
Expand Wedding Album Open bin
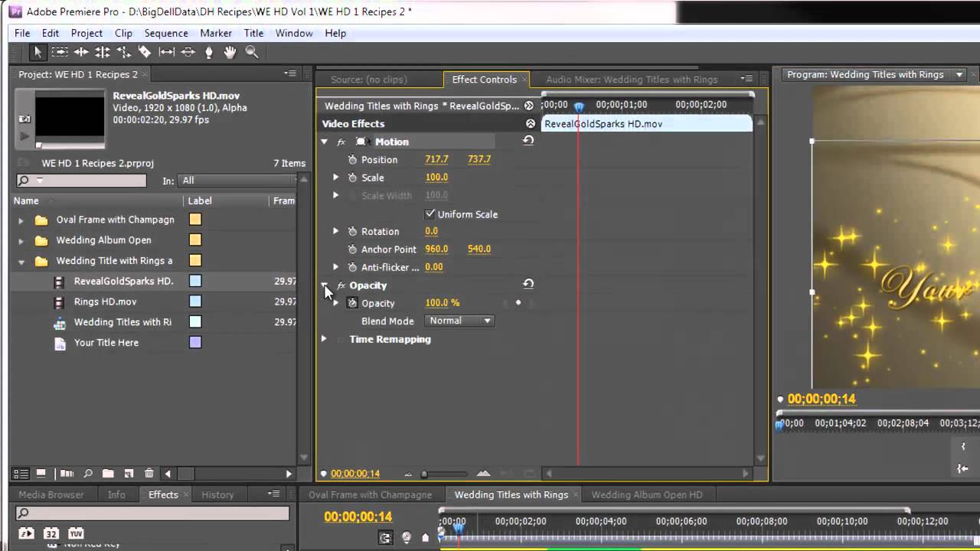click(x=21, y=240)
